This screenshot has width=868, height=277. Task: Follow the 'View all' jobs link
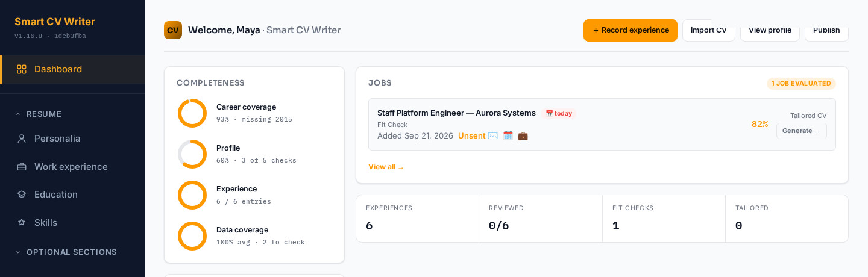click(386, 167)
